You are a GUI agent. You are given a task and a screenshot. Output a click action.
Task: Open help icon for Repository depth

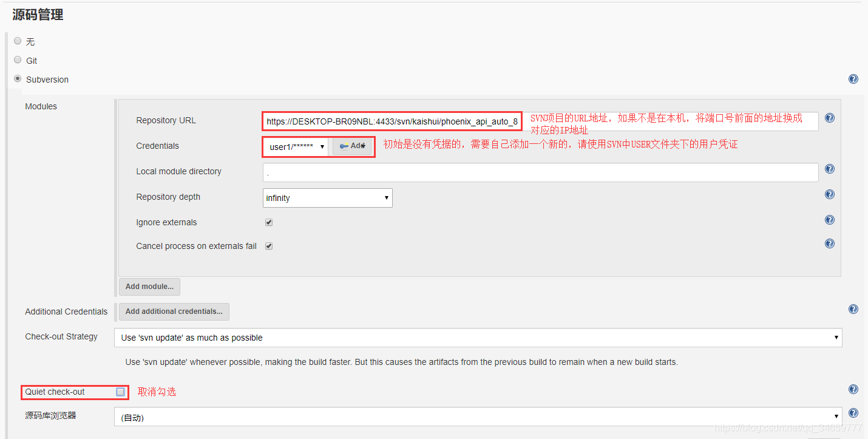pyautogui.click(x=830, y=194)
